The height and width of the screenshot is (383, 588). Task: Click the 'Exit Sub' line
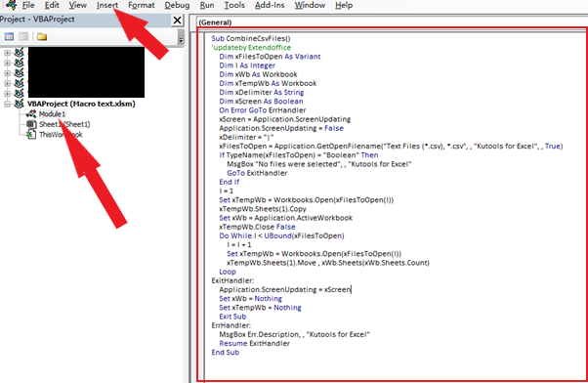point(232,317)
